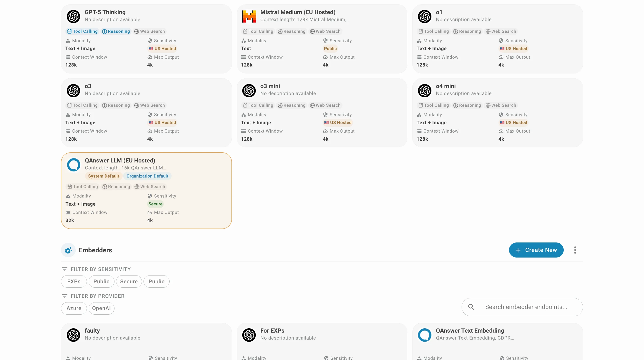
Task: Click the 'Context length: 16k QAnswer LLM' description
Action: (x=126, y=168)
